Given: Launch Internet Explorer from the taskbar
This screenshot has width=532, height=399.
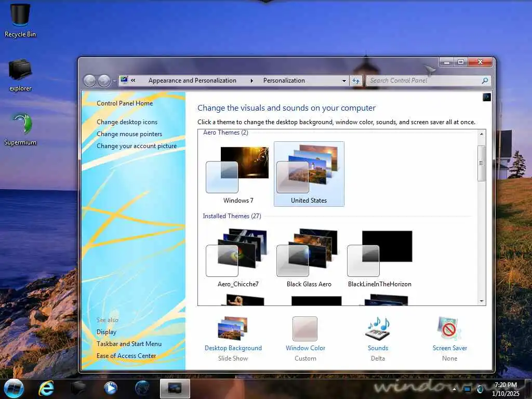Looking at the screenshot, I should 46,389.
